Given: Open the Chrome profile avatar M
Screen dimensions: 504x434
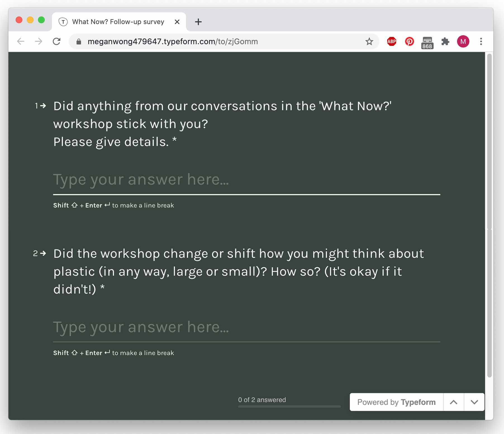Looking at the screenshot, I should coord(463,42).
